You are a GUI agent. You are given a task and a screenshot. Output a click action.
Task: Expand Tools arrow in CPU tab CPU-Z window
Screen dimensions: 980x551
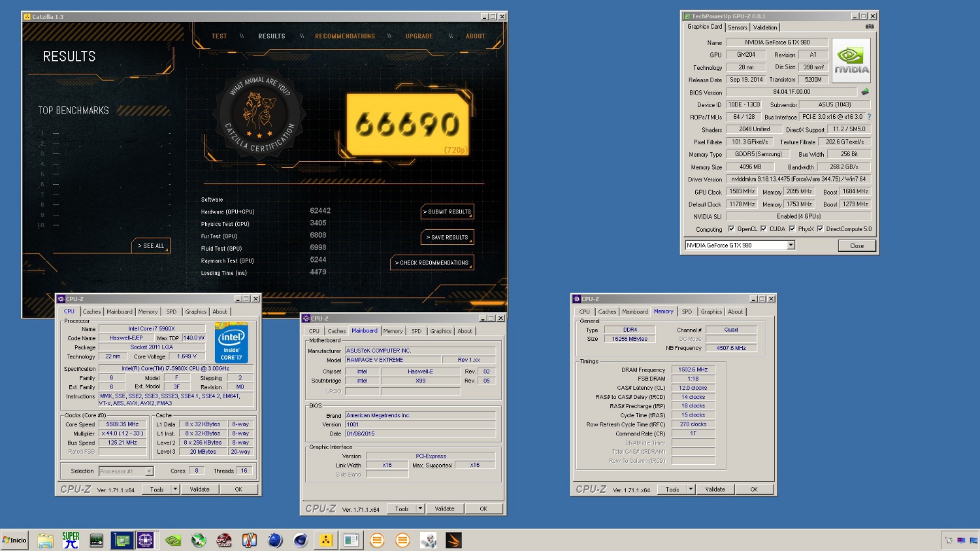pos(174,489)
